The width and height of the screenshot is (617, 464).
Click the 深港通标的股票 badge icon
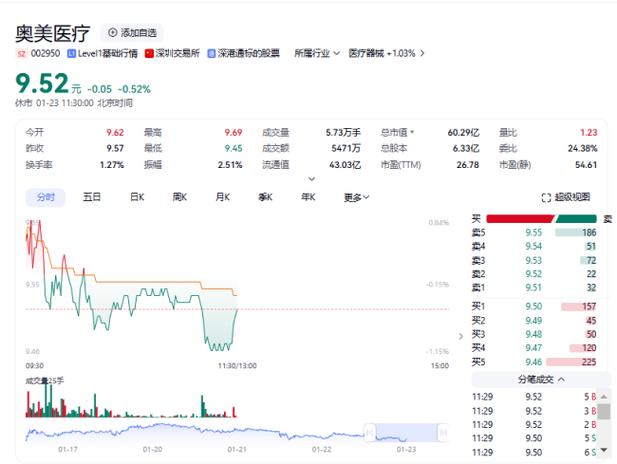click(211, 53)
